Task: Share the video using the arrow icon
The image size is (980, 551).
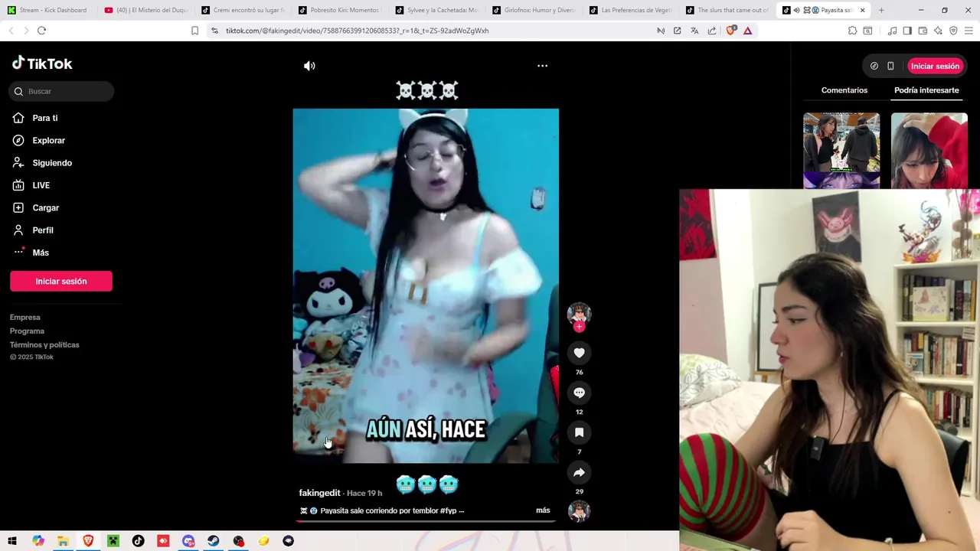Action: [x=579, y=472]
